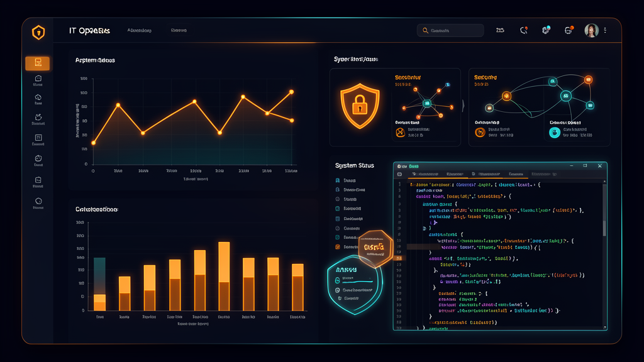This screenshot has height=362, width=644.
Task: Open second tab in the code editor window
Action: click(x=455, y=174)
